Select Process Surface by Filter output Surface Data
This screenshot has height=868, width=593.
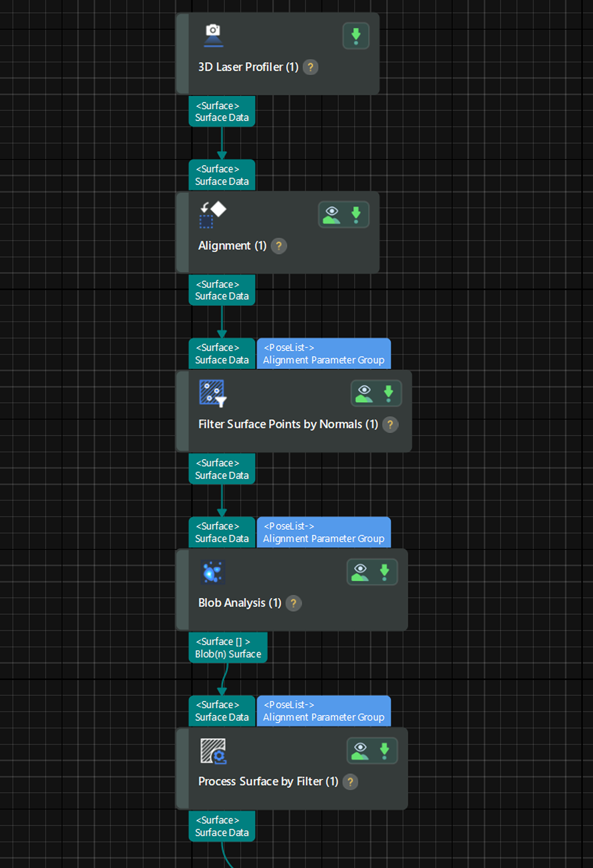pyautogui.click(x=222, y=826)
